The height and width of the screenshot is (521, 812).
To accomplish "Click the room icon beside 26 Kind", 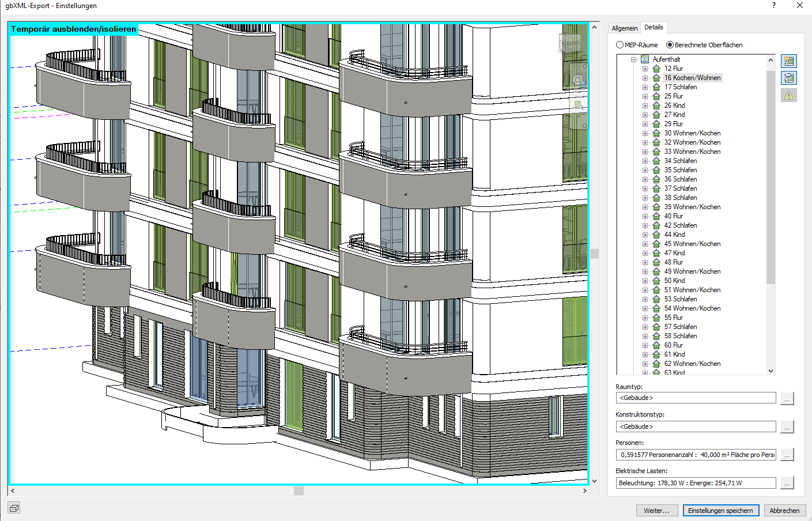I will [657, 105].
